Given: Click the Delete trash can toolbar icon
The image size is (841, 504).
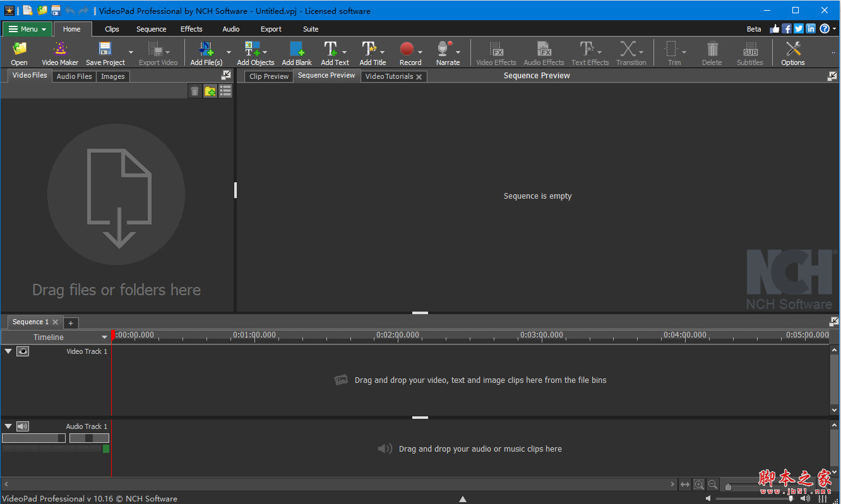Looking at the screenshot, I should click(712, 49).
